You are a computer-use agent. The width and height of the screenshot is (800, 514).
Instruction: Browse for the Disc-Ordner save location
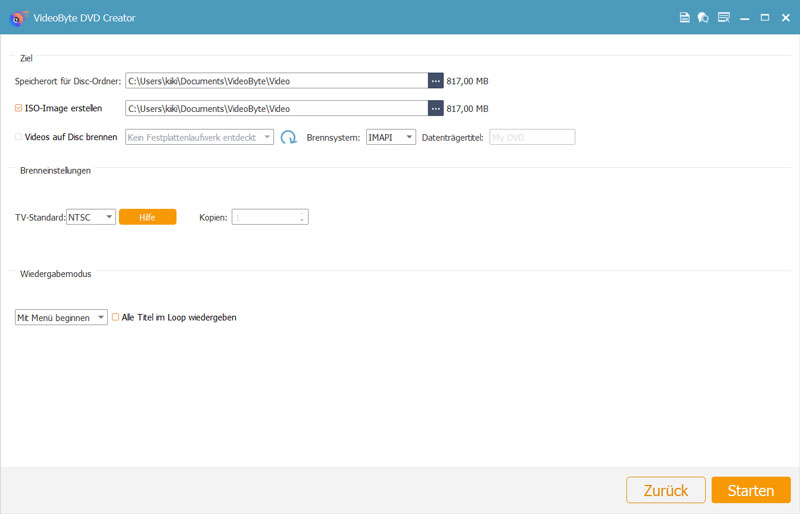pyautogui.click(x=435, y=81)
